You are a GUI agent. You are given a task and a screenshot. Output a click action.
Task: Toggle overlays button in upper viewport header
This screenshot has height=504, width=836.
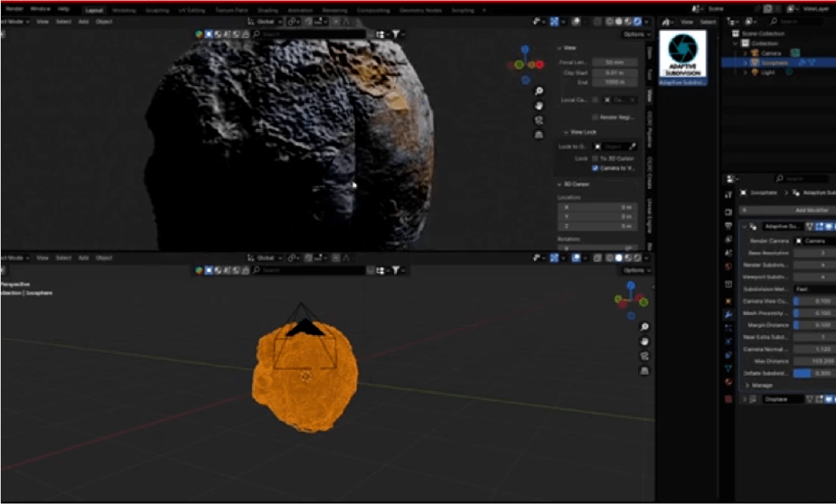(576, 22)
